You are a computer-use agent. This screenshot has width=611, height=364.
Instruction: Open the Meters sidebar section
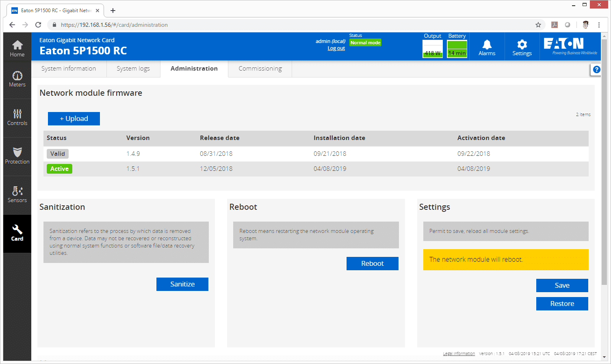click(17, 79)
